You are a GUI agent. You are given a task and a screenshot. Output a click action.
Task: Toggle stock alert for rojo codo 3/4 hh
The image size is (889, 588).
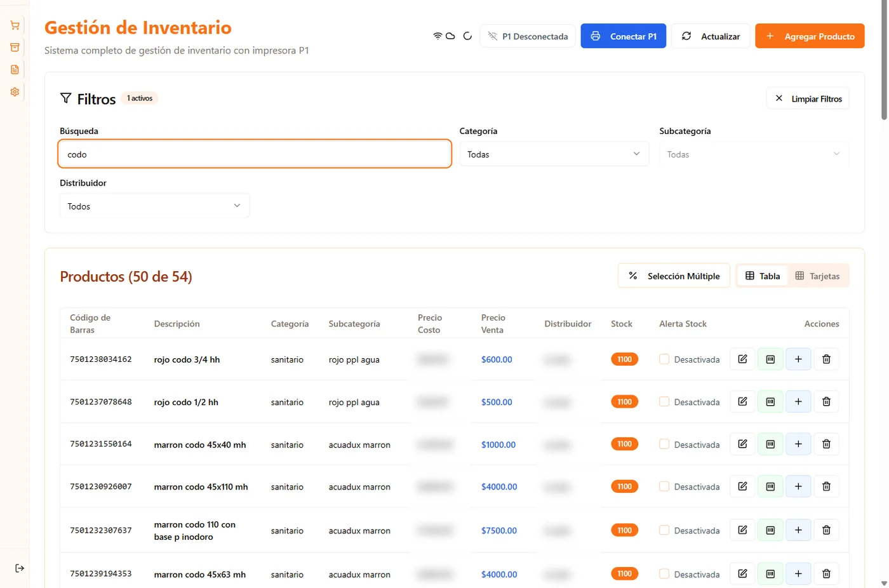(x=664, y=359)
